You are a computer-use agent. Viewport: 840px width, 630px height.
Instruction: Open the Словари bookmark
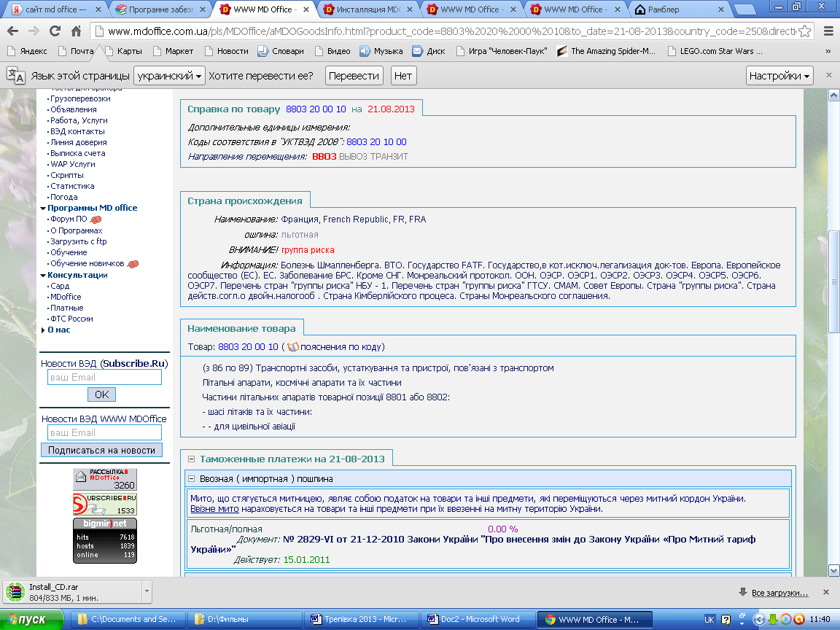pyautogui.click(x=281, y=52)
